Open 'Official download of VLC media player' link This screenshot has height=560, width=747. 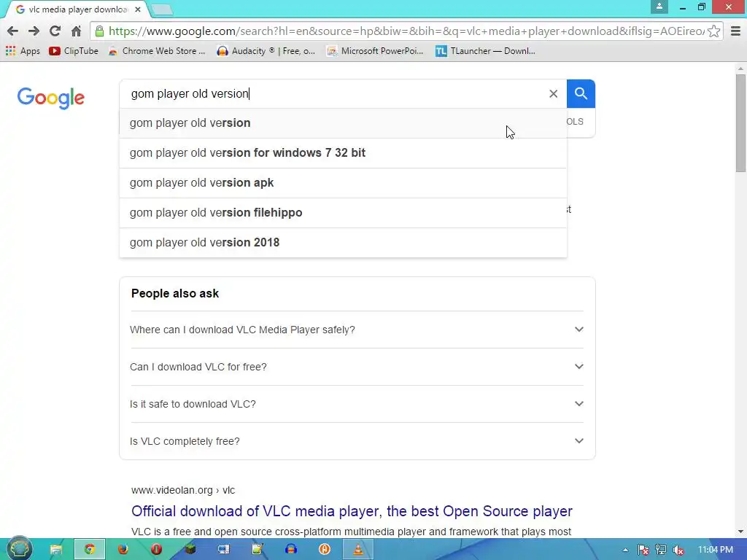352,511
